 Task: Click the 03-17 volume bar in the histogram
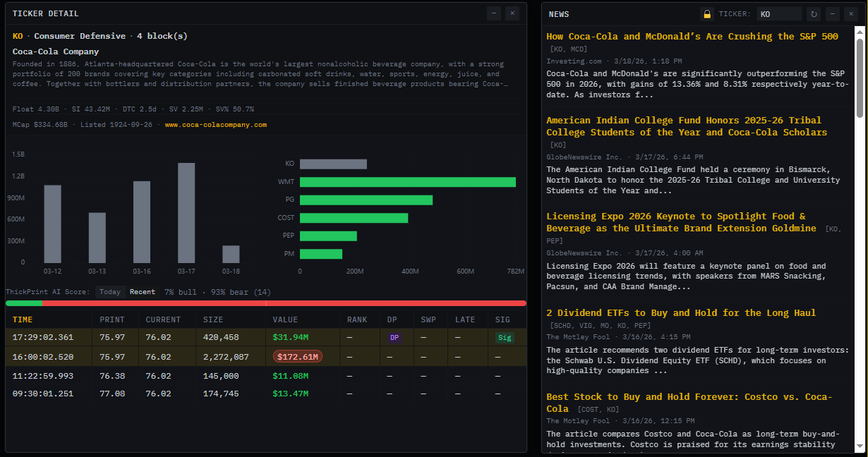tap(186, 212)
